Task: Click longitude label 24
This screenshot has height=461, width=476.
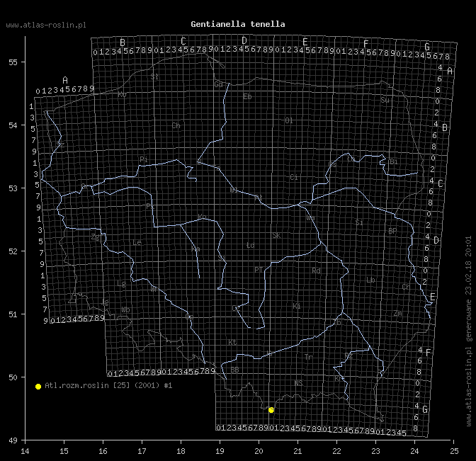Action: (x=414, y=451)
